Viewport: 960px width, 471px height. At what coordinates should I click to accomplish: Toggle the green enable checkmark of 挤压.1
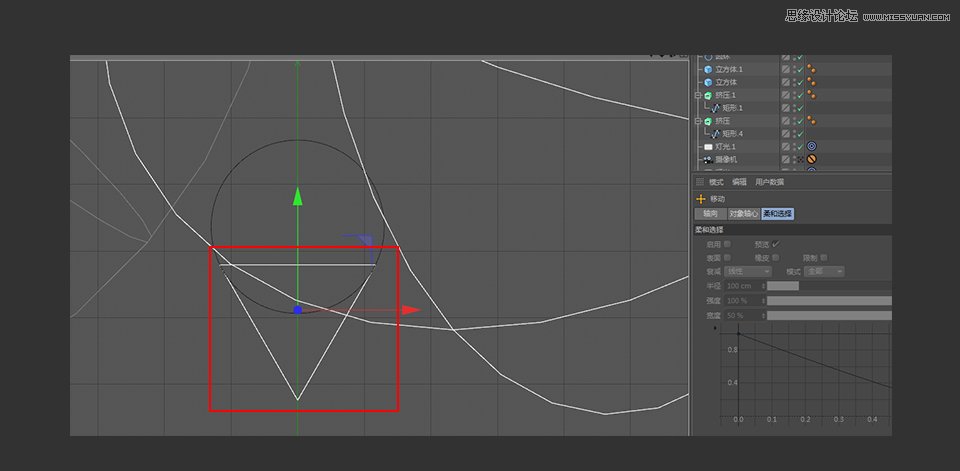point(800,95)
